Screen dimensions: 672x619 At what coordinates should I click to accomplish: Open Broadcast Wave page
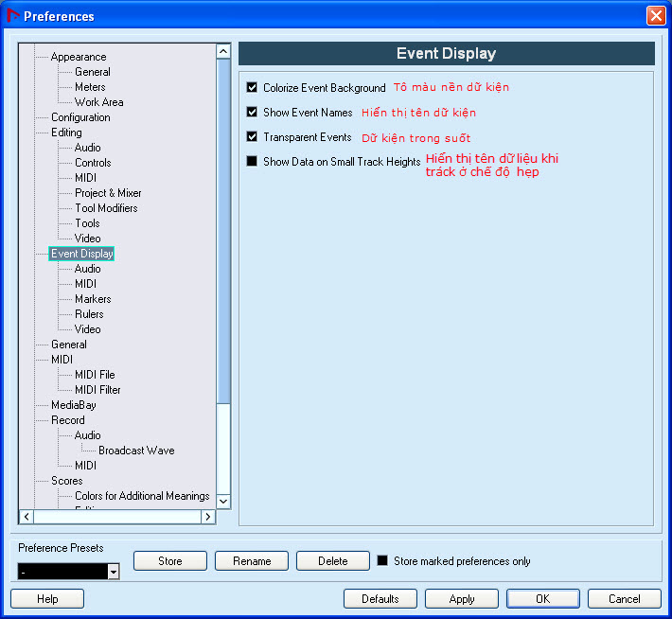point(136,451)
